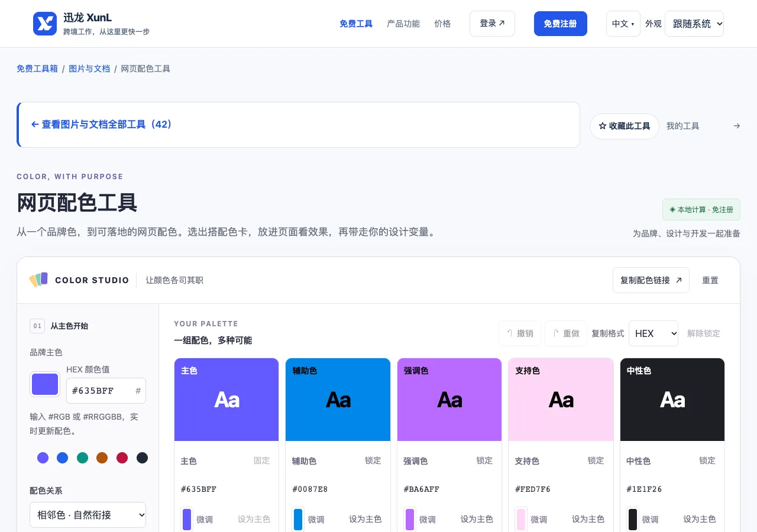
Task: Pick the orange-brown preset color dot
Action: point(102,458)
